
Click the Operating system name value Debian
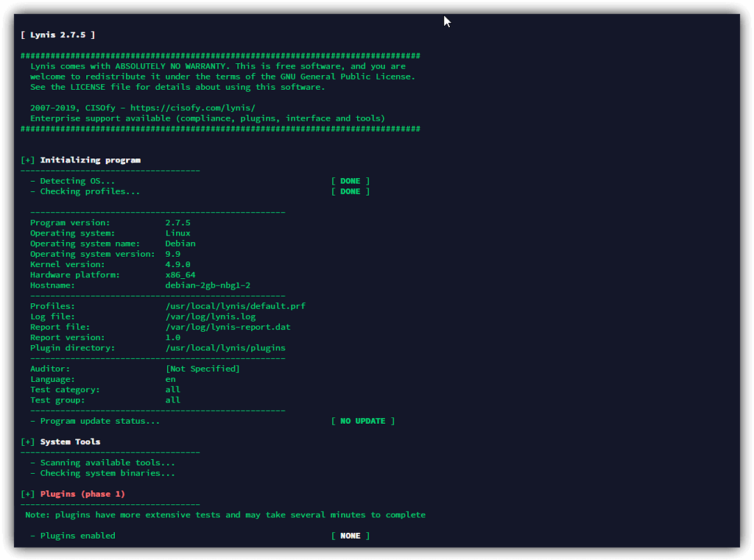coord(180,244)
